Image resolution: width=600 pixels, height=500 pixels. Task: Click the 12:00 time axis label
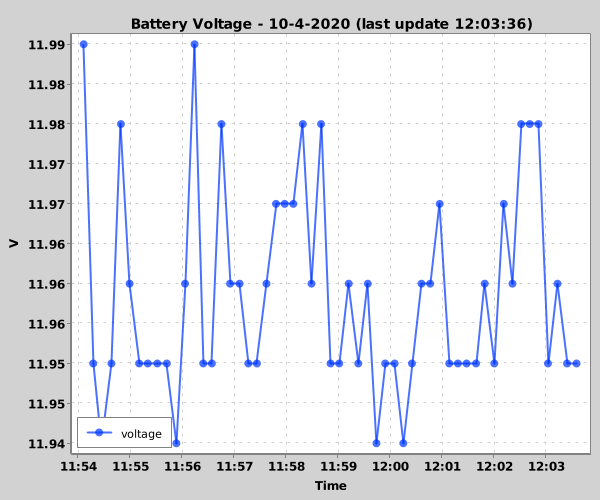pyautogui.click(x=390, y=466)
